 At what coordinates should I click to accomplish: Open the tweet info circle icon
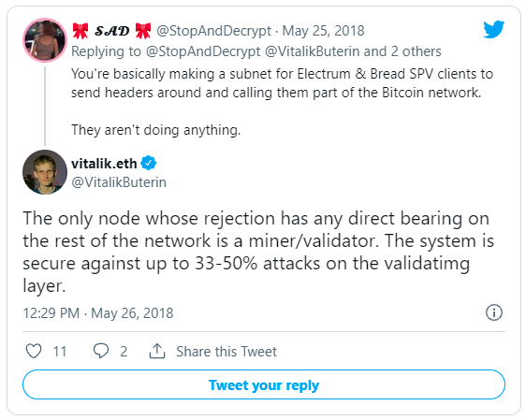coord(494,312)
